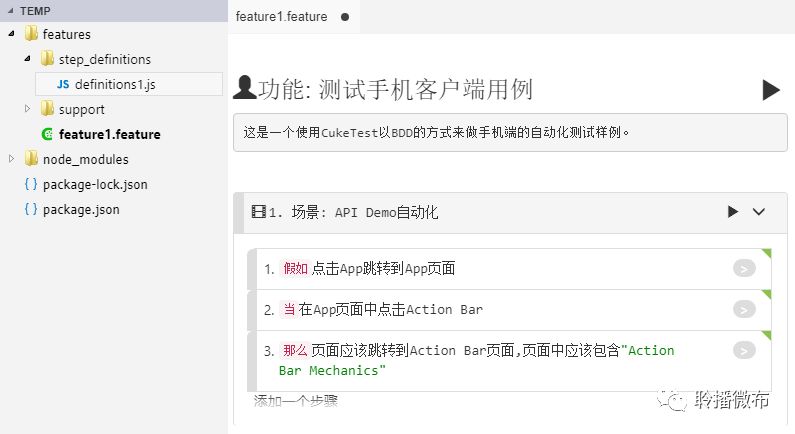Run the whole feature with large play icon
This screenshot has height=434, width=795.
[x=771, y=90]
